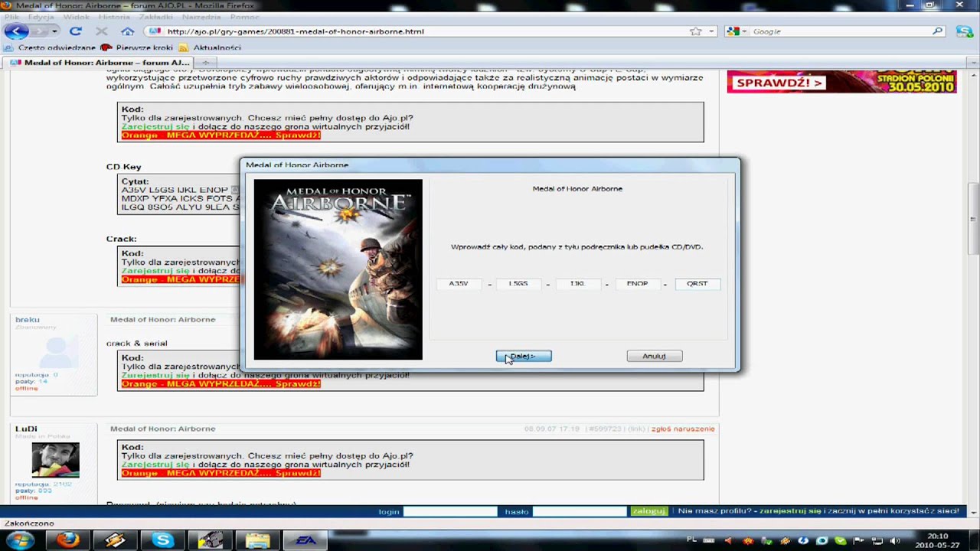Go to the Firefox home page icon

[128, 31]
